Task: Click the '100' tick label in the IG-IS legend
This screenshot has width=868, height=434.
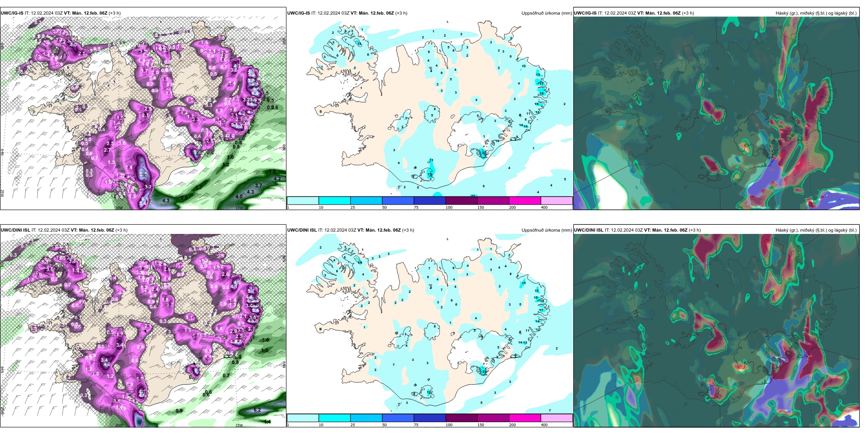Action: [x=449, y=207]
